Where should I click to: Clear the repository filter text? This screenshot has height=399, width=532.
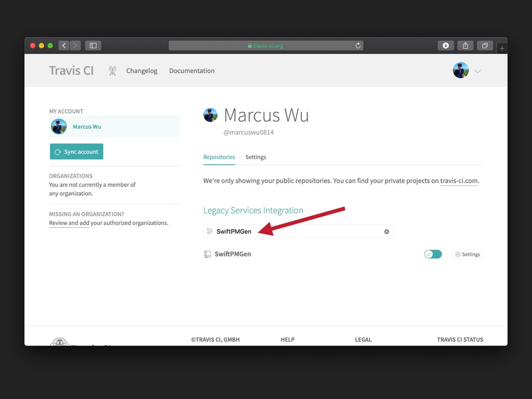[387, 232]
